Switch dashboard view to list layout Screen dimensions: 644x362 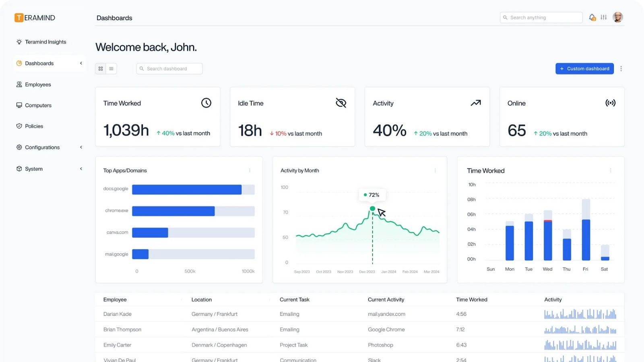pos(111,68)
